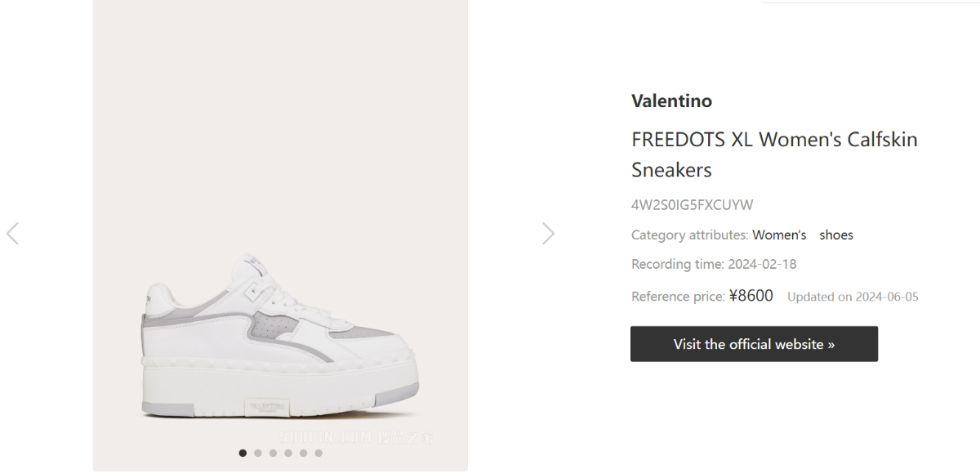The image size is (980, 474).
Task: Switch to the third carousel dot
Action: (x=273, y=453)
